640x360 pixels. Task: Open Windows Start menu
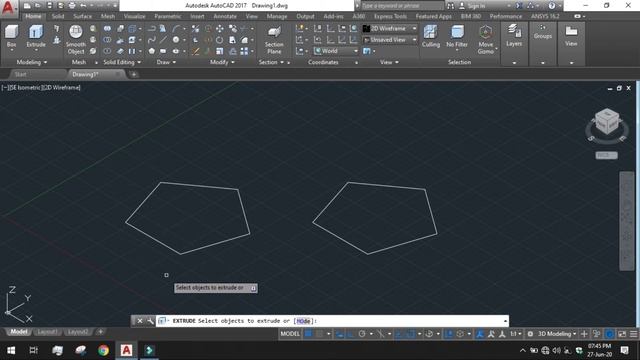tap(11, 350)
